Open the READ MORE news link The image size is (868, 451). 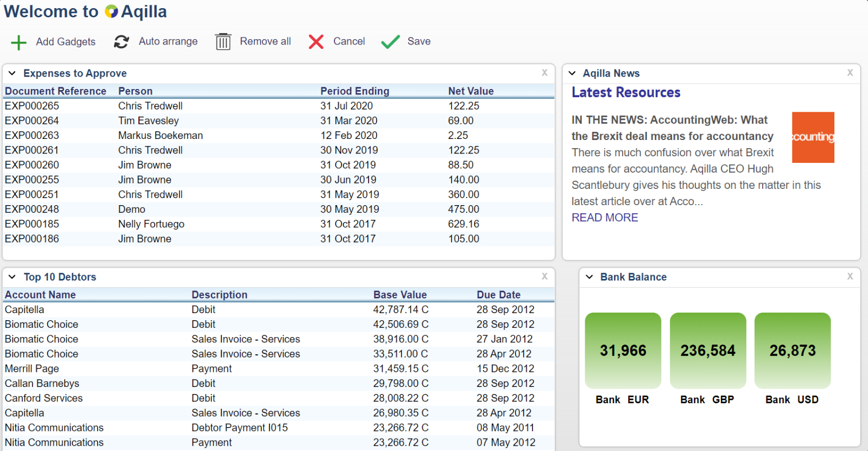tap(605, 218)
